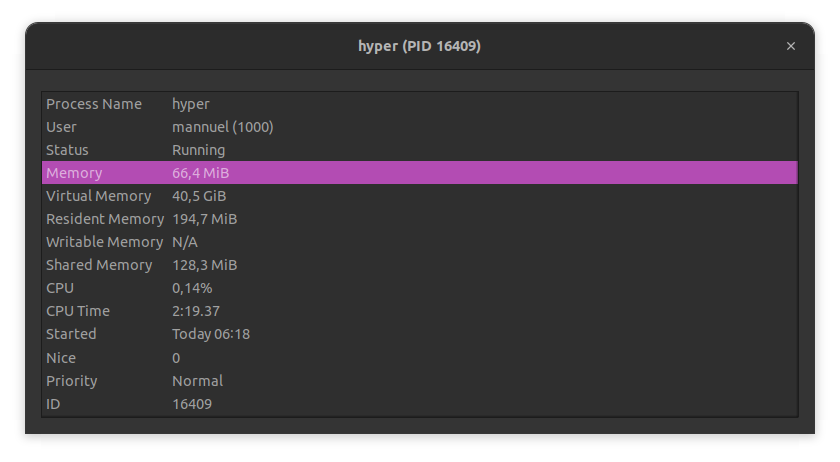The height and width of the screenshot is (462, 840).
Task: Click the '0,14%' CPU value
Action: (x=192, y=288)
